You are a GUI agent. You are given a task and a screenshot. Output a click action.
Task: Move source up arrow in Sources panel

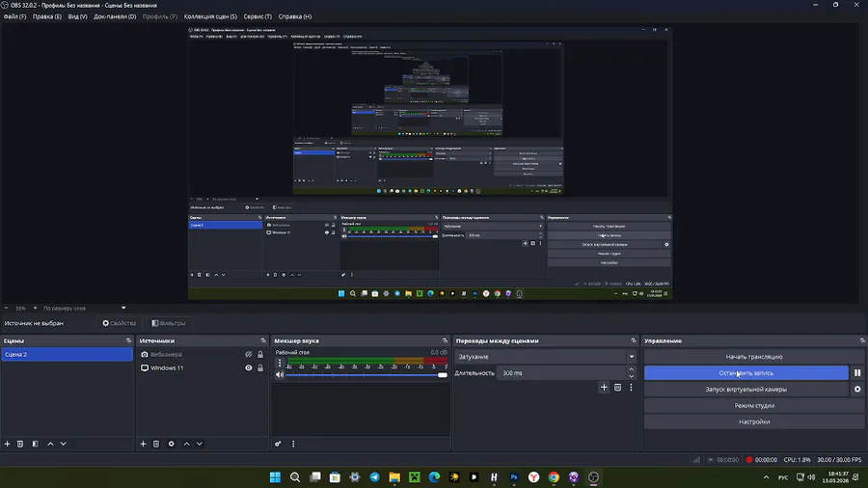point(186,444)
